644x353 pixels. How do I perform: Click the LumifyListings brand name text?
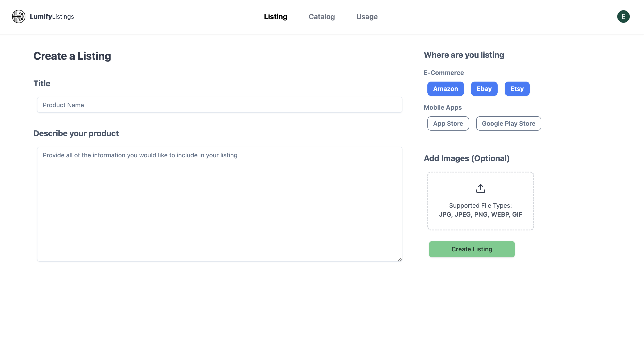click(x=52, y=16)
